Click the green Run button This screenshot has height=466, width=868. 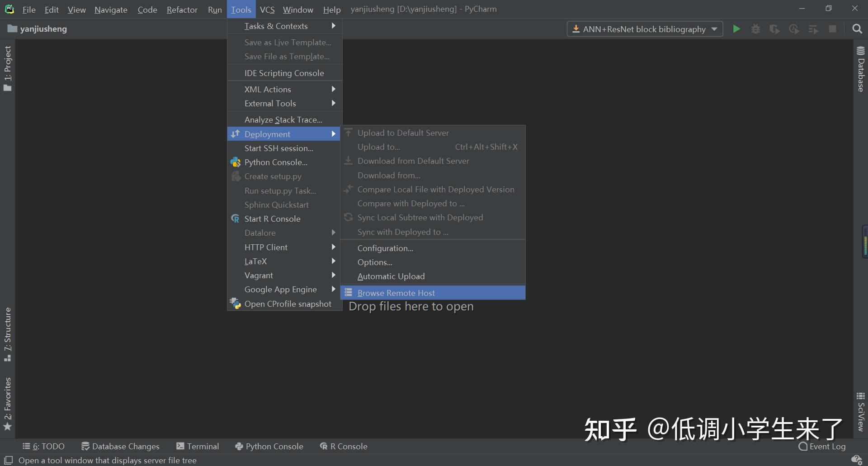[736, 29]
